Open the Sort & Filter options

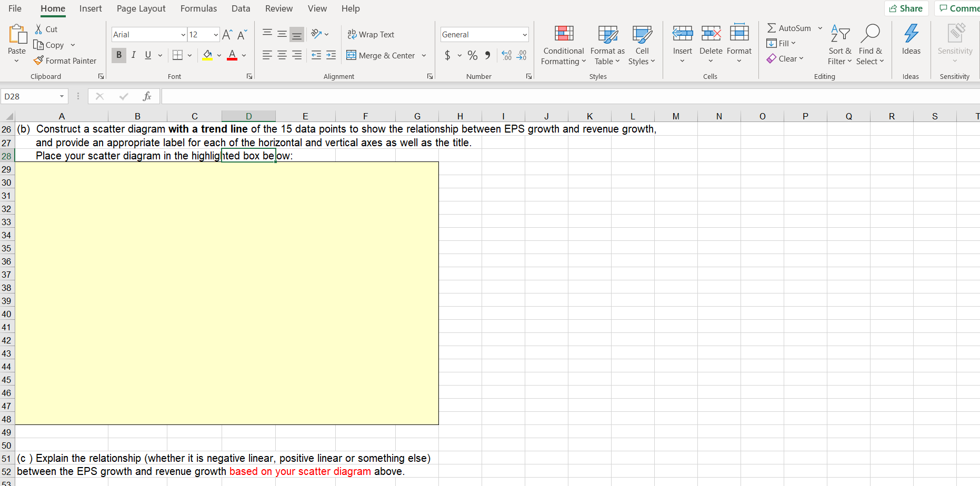(839, 45)
